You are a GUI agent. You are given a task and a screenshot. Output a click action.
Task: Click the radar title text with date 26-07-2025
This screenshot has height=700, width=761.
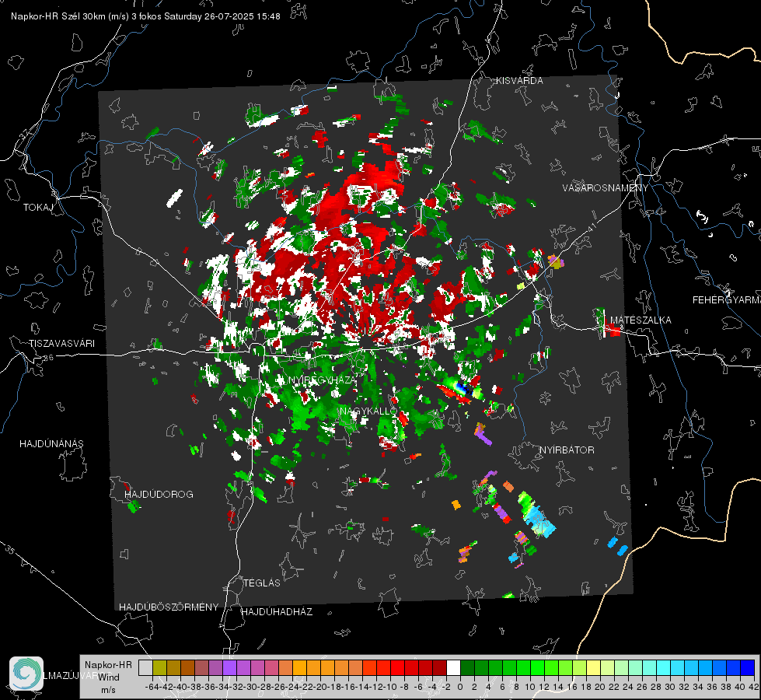tap(145, 16)
